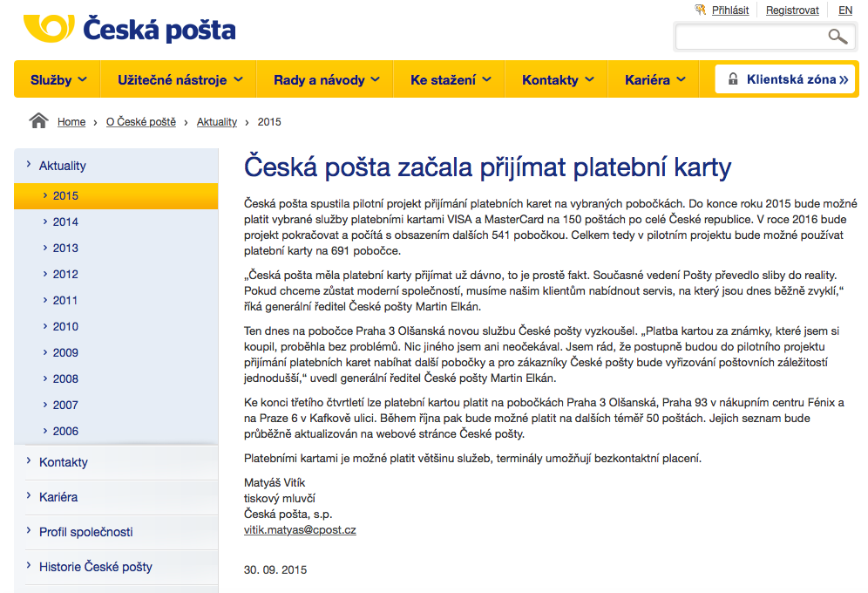Click the name Matyáš Vitík

pos(275,483)
